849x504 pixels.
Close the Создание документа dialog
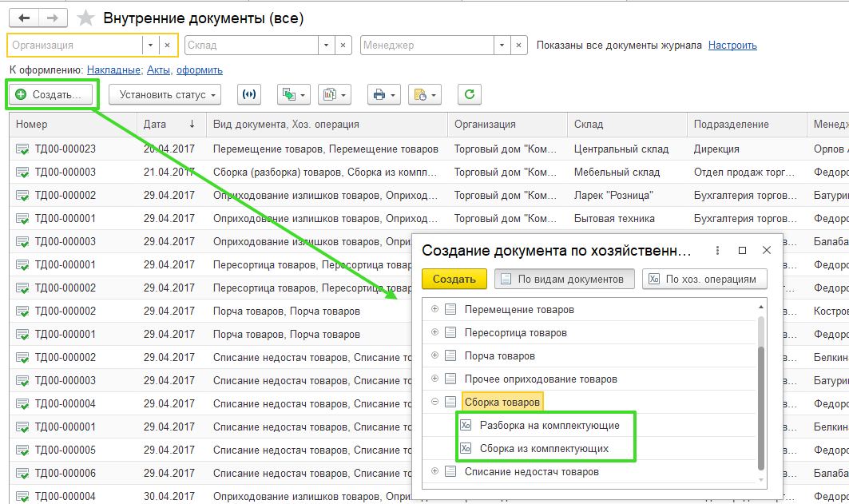(767, 250)
